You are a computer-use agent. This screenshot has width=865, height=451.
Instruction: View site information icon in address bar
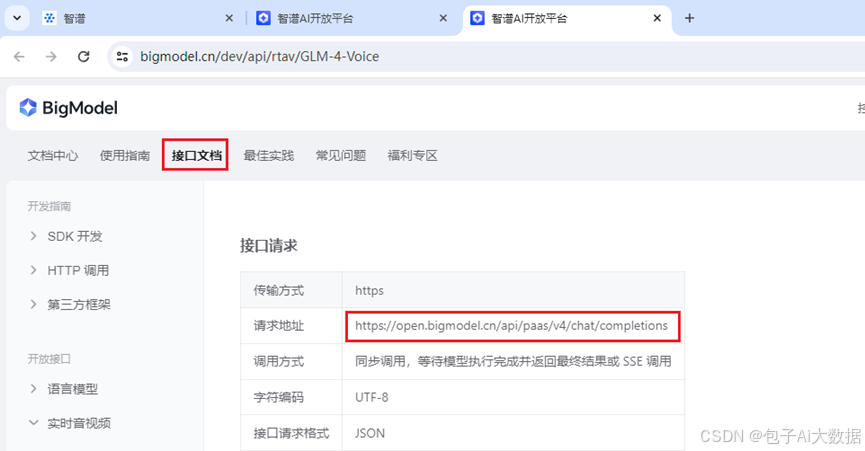pos(122,56)
